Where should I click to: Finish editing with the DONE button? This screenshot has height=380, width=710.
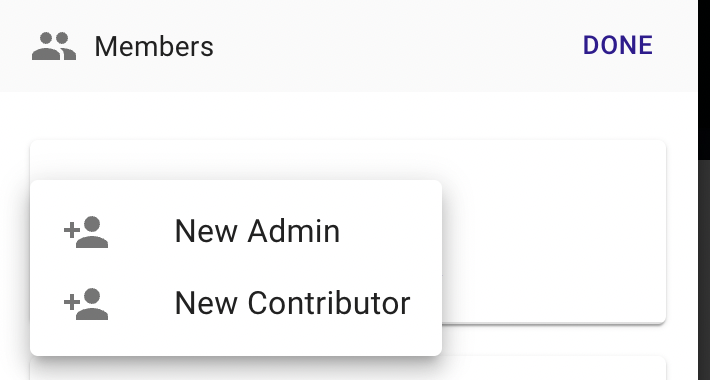point(618,45)
